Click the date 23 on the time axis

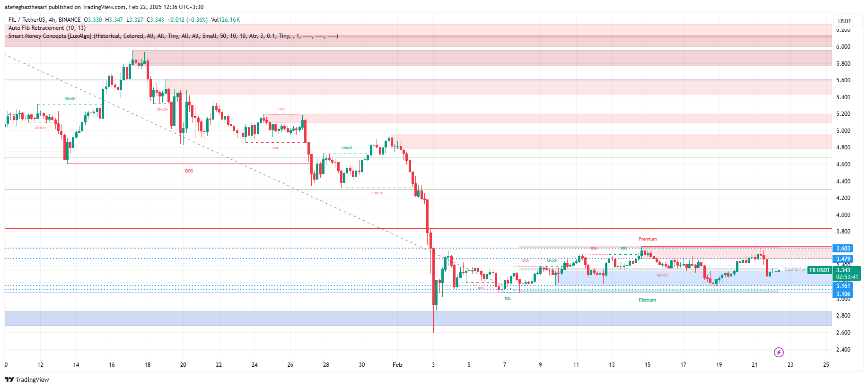(790, 365)
